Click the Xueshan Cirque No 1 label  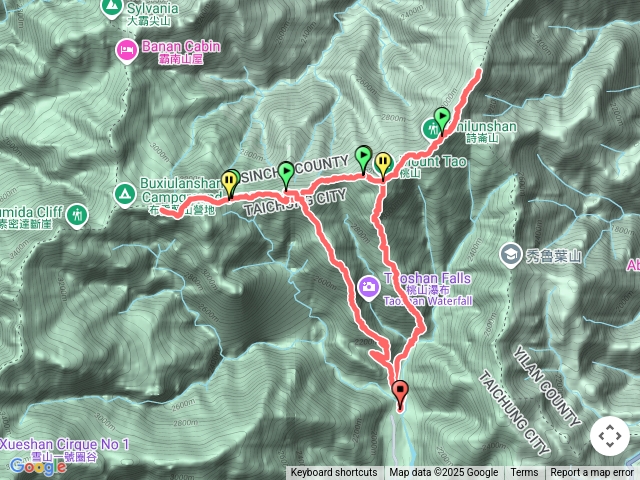coord(64,444)
